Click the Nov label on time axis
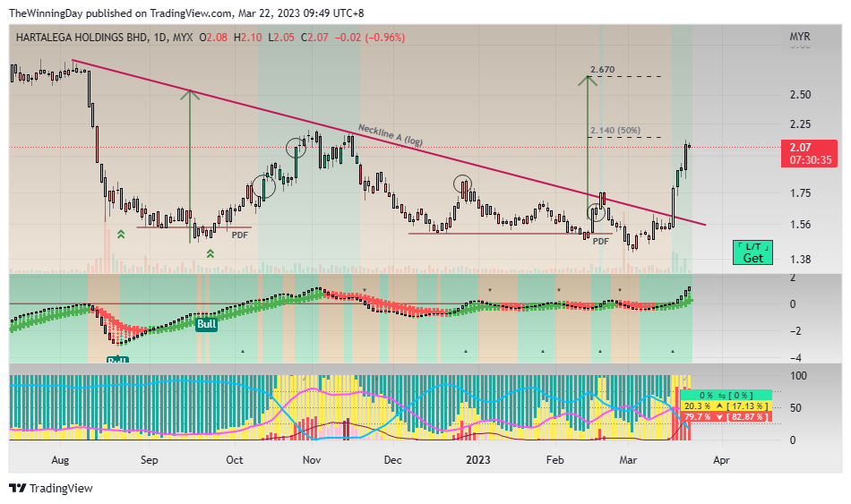The height and width of the screenshot is (504, 851). click(312, 460)
